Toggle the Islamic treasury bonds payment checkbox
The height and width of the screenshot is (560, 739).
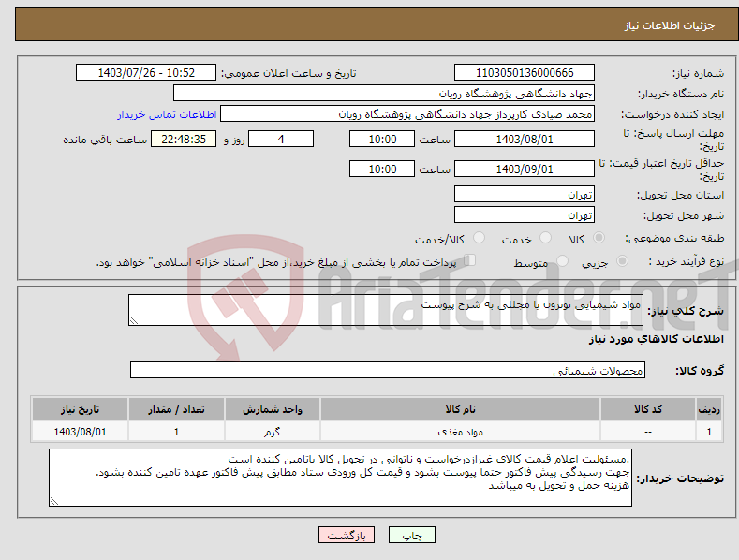(x=469, y=260)
